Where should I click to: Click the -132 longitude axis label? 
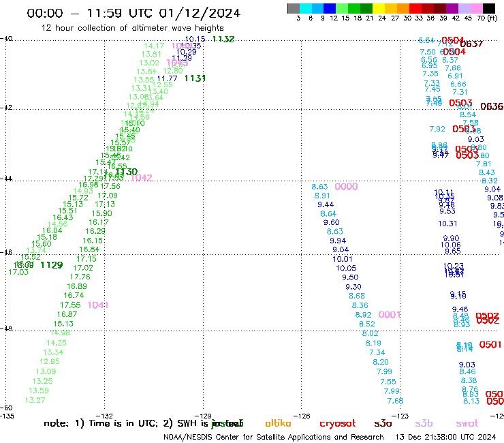point(104,416)
